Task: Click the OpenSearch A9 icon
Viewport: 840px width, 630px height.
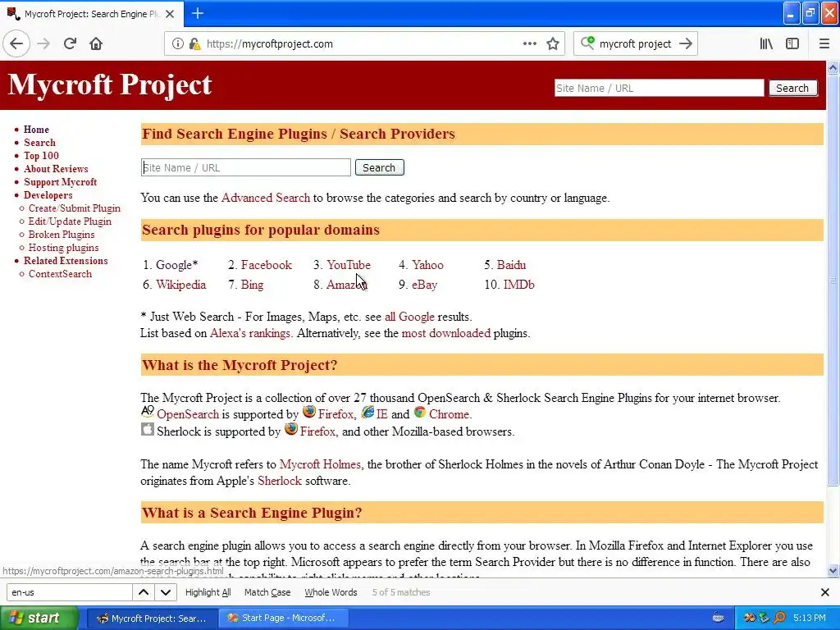Action: (148, 412)
